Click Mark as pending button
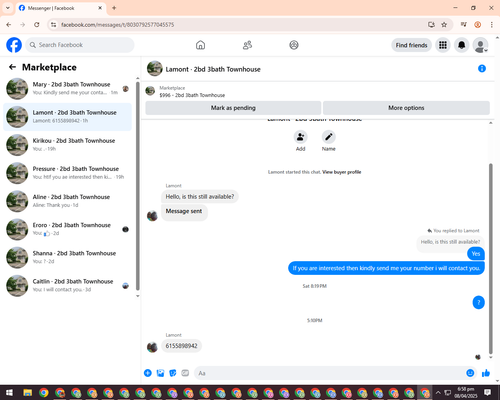The height and width of the screenshot is (400, 500). point(233,108)
